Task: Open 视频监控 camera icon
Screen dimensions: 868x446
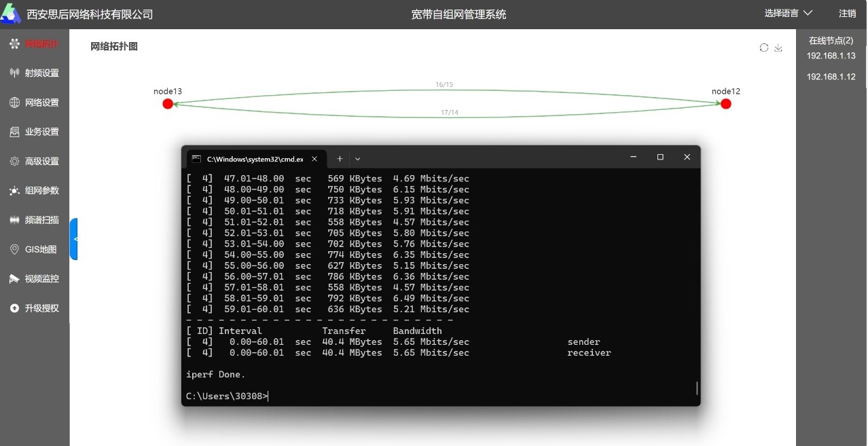Action: [x=14, y=278]
